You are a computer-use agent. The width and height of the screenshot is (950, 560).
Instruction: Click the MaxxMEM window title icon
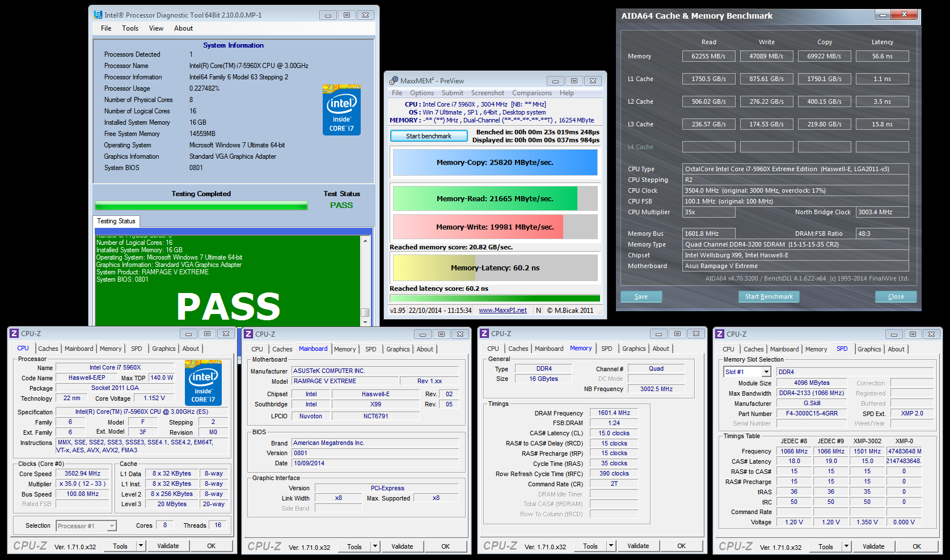[x=394, y=80]
